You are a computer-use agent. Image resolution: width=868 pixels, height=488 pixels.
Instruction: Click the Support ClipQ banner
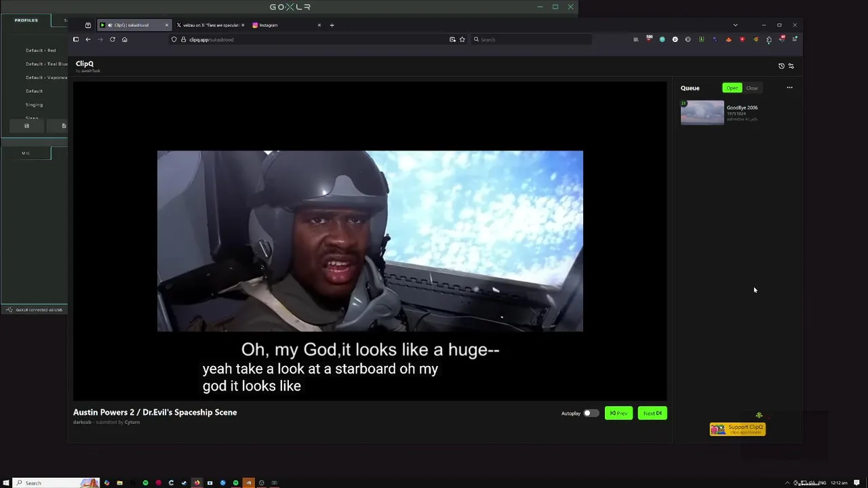[738, 429]
